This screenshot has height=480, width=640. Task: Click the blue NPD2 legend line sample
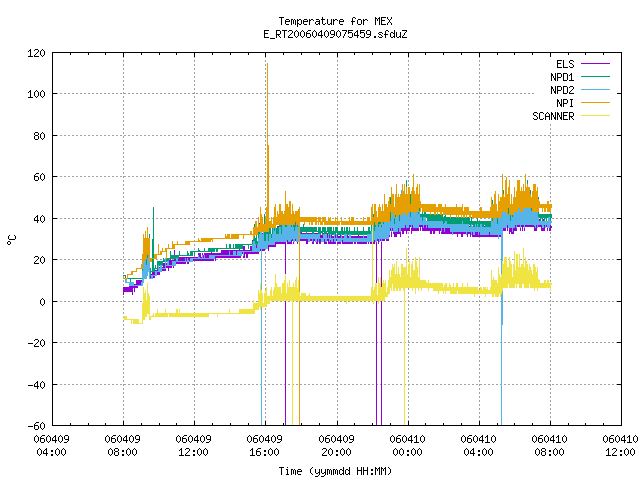[595, 90]
